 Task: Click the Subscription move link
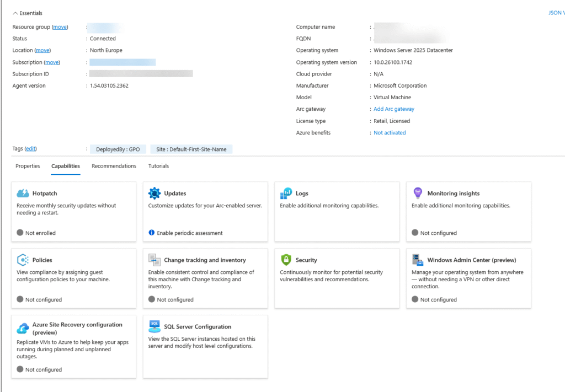[52, 62]
